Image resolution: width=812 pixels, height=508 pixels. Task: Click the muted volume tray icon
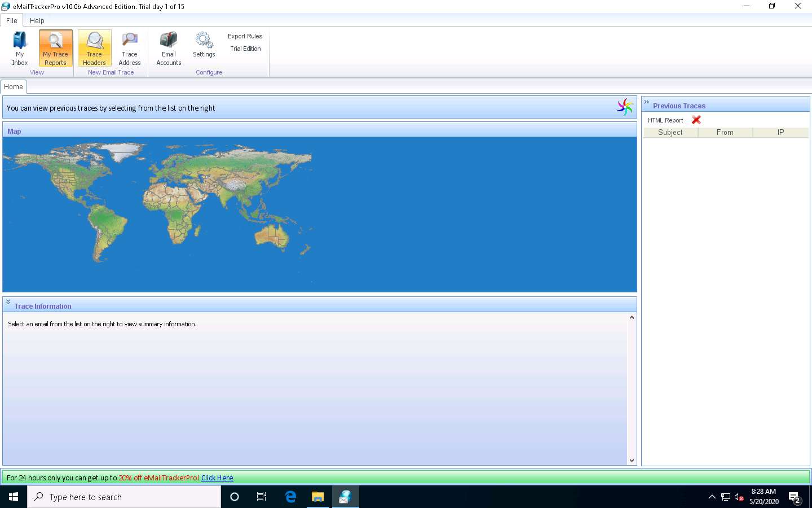739,497
